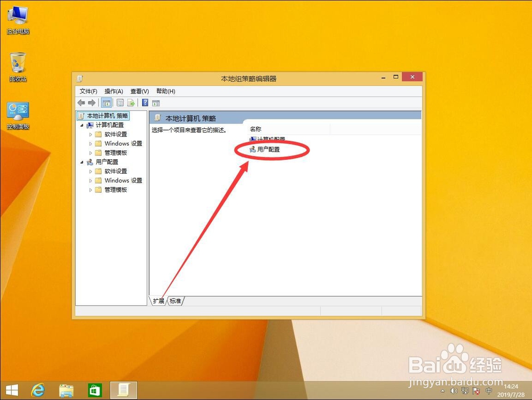Open Help via the blue question mark icon
The image size is (532, 400).
tap(145, 103)
